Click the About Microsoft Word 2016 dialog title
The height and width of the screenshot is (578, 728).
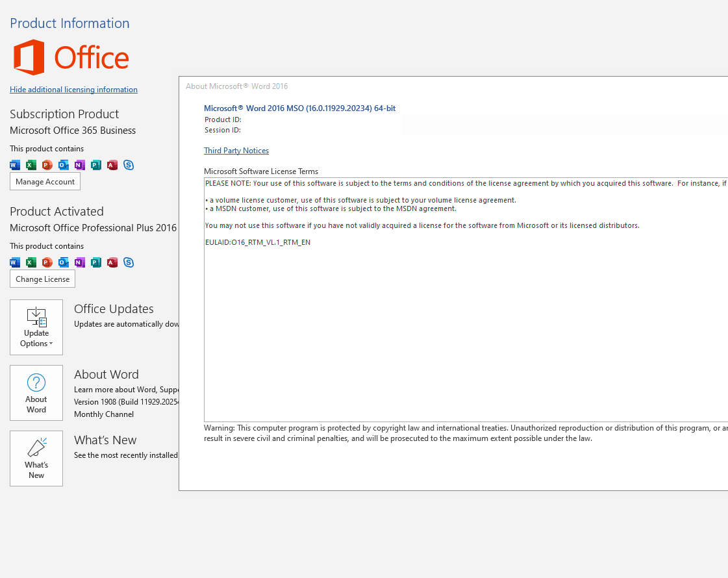(x=237, y=86)
